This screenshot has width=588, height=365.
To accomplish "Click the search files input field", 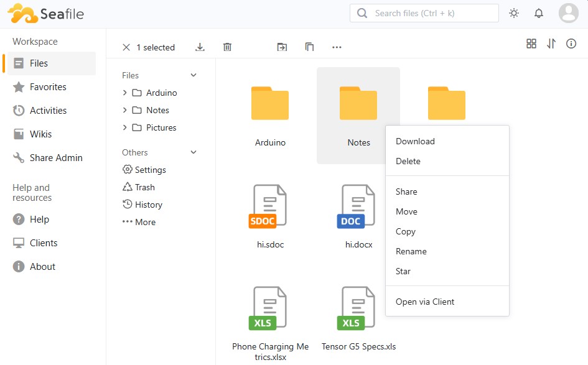I will tap(424, 12).
